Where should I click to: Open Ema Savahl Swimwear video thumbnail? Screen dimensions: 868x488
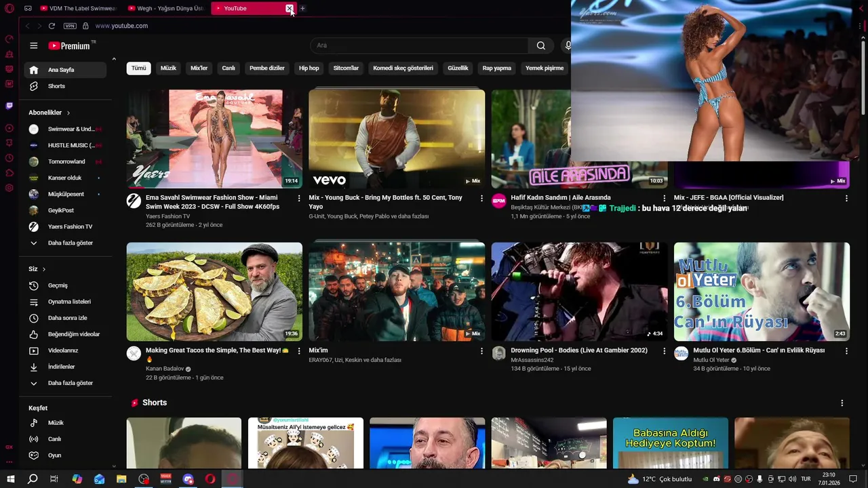214,138
